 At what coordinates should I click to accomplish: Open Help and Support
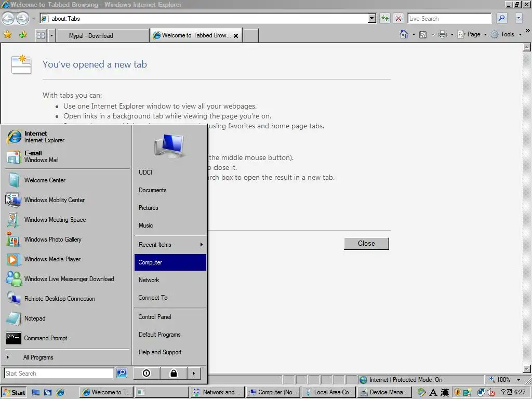click(170, 352)
